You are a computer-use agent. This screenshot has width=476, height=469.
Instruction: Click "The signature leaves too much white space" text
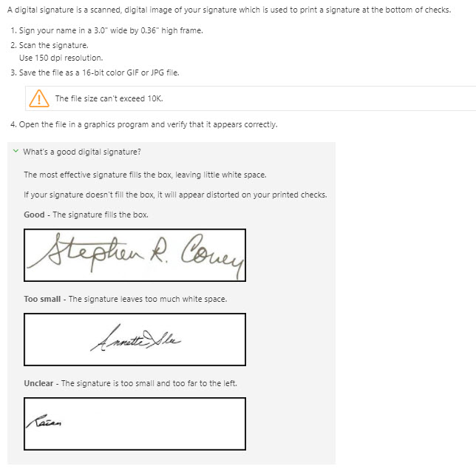pos(148,299)
